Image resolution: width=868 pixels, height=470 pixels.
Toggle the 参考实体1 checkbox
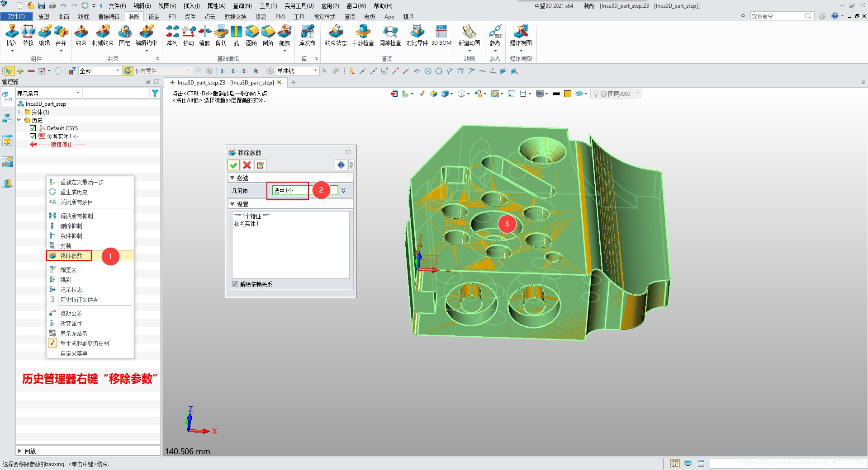[x=33, y=136]
